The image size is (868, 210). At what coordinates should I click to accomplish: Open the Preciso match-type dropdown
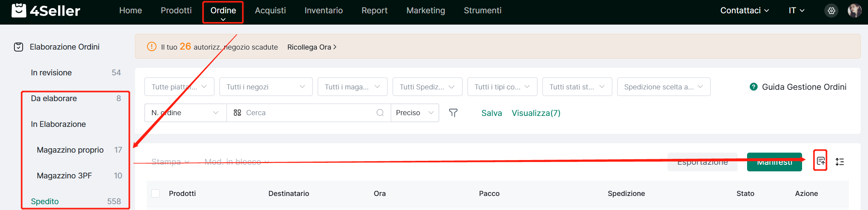pyautogui.click(x=415, y=113)
